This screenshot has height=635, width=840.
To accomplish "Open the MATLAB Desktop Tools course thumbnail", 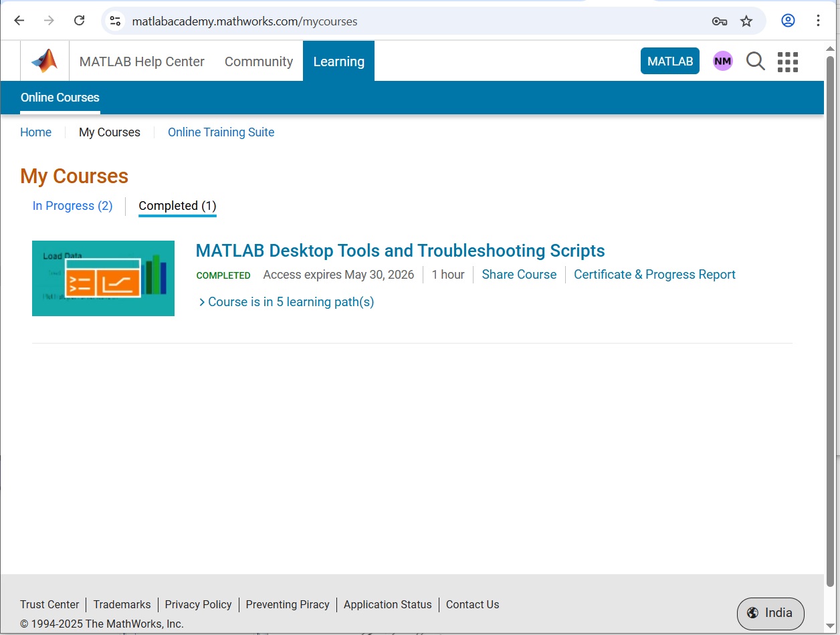I will coord(103,278).
